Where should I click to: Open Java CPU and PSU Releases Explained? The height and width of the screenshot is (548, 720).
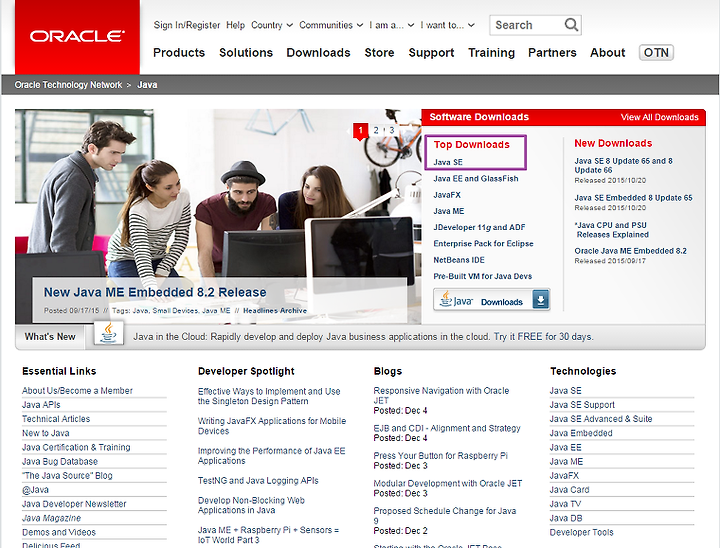(x=612, y=230)
